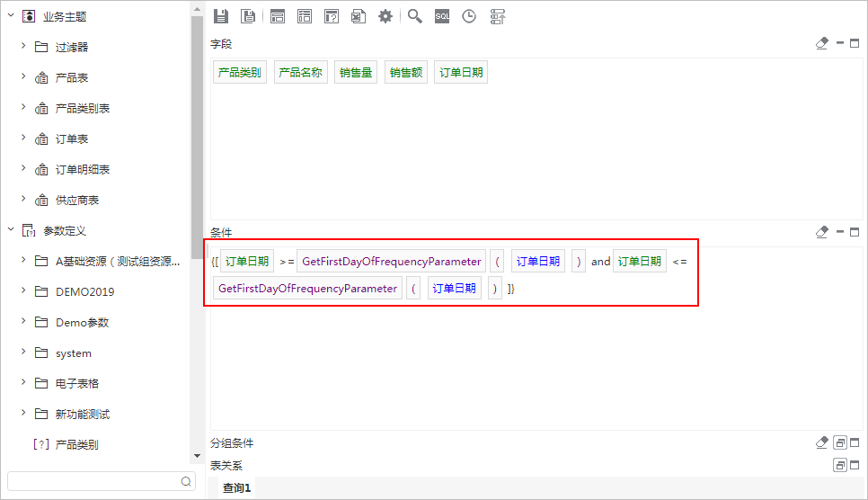
Task: Expand the 订单明细表 node
Action: point(23,168)
